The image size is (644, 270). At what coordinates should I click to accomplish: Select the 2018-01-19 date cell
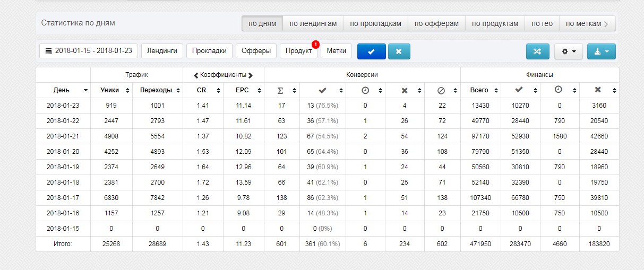[x=63, y=167]
